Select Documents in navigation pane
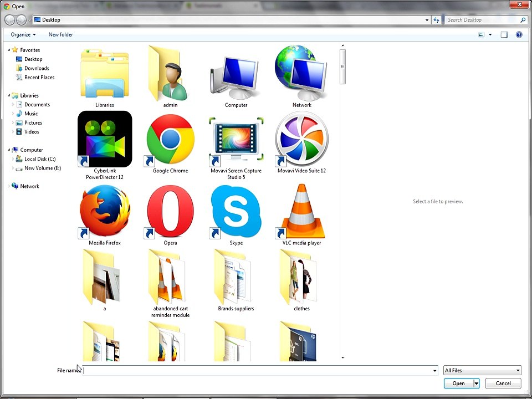This screenshot has width=532, height=399. coord(33,105)
